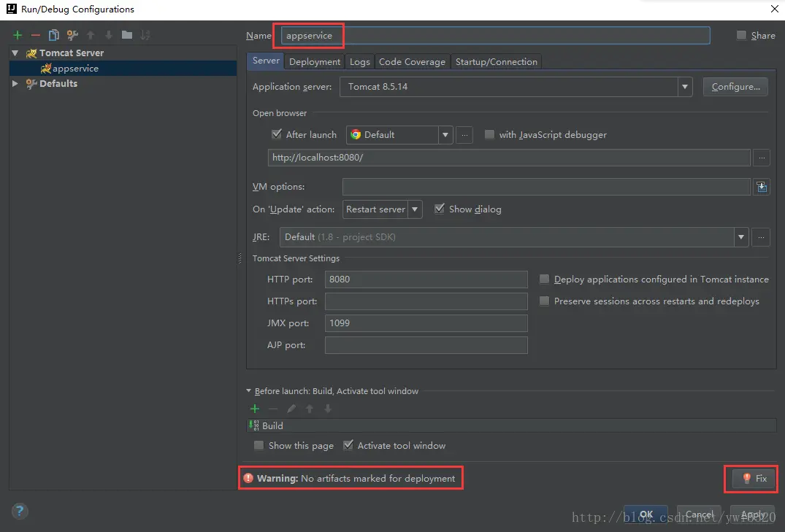Open help with question mark icon
The width and height of the screenshot is (785, 532).
20,511
